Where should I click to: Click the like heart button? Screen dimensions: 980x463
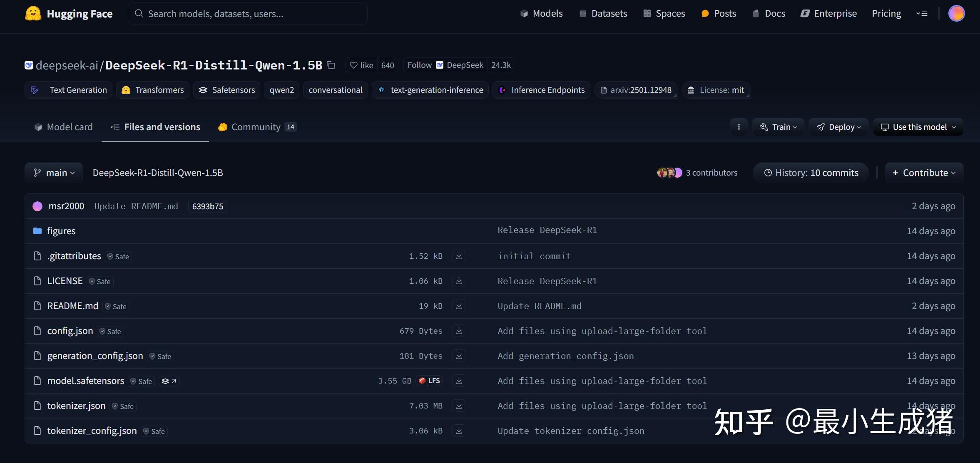click(x=361, y=65)
